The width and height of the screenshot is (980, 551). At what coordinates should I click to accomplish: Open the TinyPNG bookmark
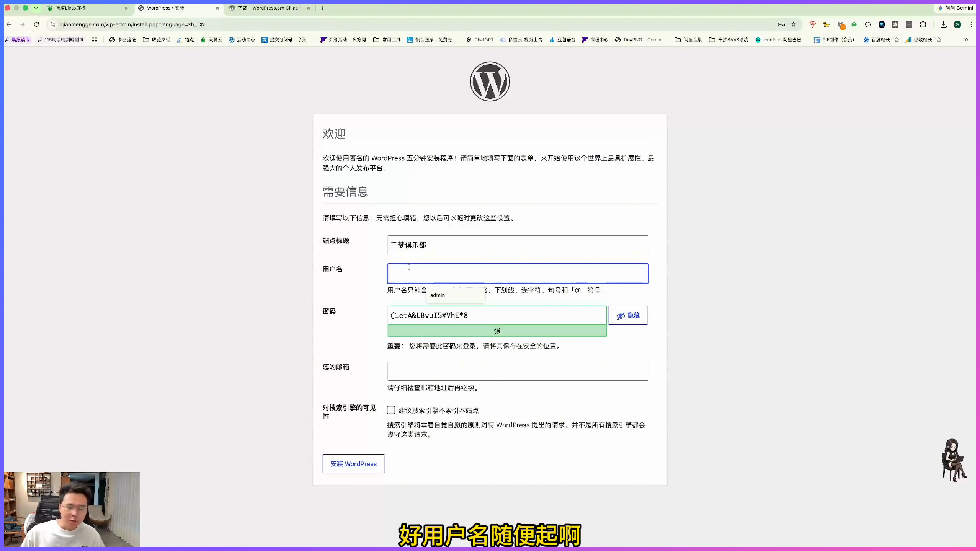click(640, 40)
